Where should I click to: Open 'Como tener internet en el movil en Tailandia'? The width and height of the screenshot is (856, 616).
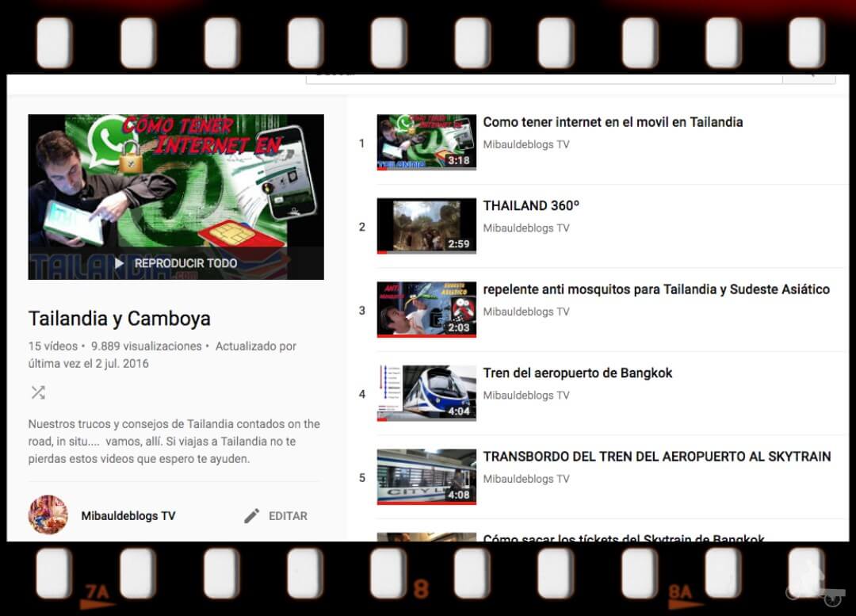pos(613,122)
